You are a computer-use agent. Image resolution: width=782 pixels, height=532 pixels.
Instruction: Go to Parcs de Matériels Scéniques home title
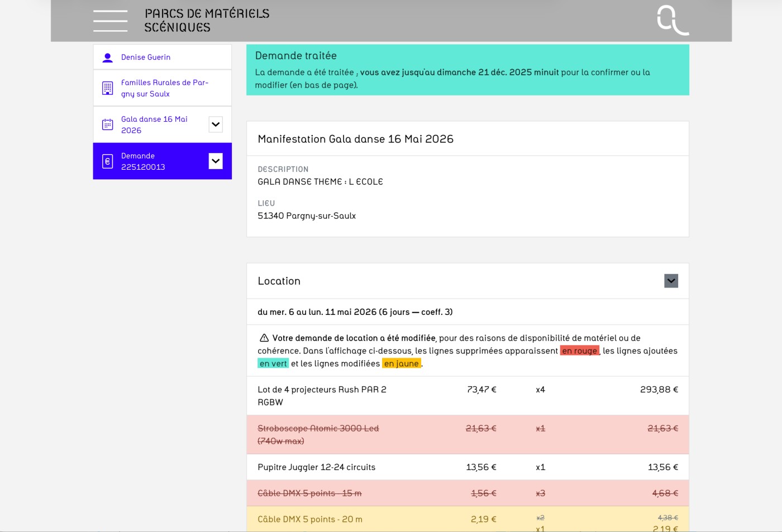click(207, 21)
